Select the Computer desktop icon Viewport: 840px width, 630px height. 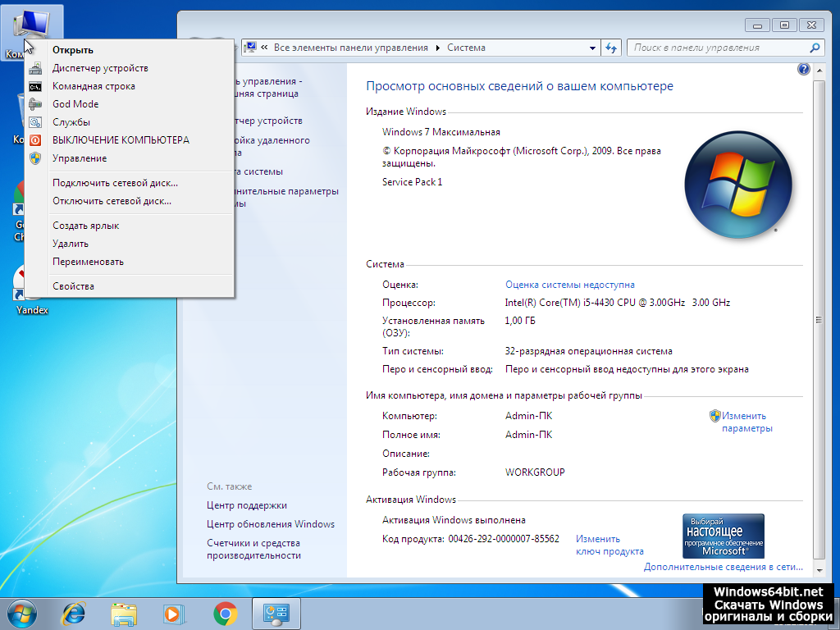pos(32,32)
